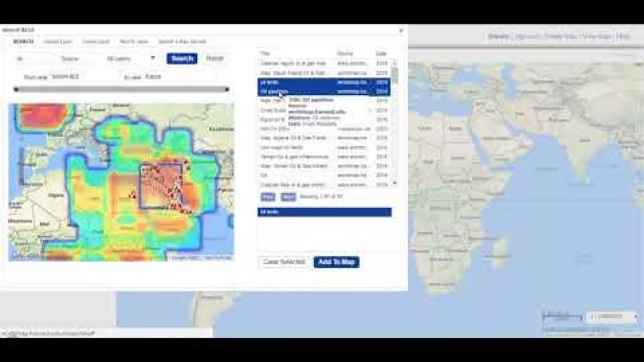The width and height of the screenshot is (644, 362).
Task: Click the Add To Map button
Action: point(336,262)
